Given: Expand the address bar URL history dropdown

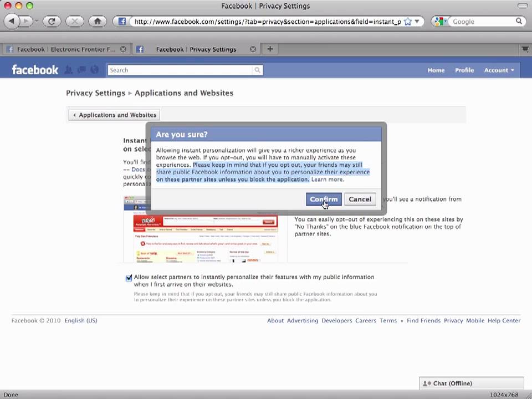Looking at the screenshot, I should 417,22.
